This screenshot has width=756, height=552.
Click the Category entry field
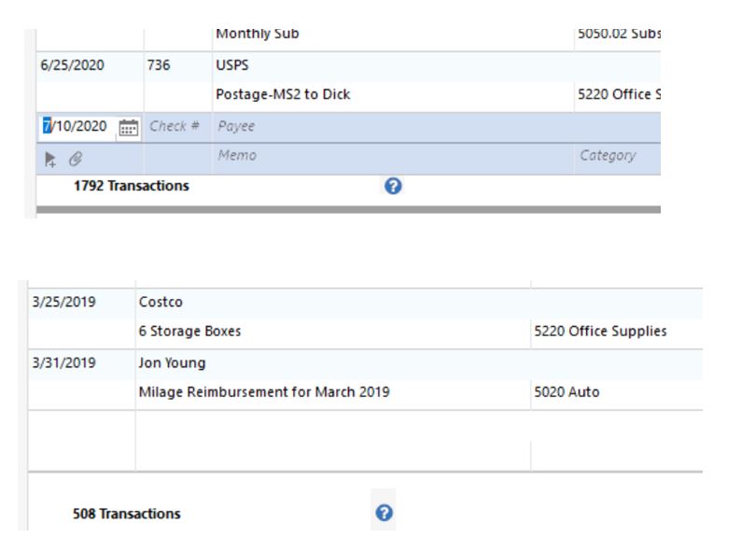616,156
